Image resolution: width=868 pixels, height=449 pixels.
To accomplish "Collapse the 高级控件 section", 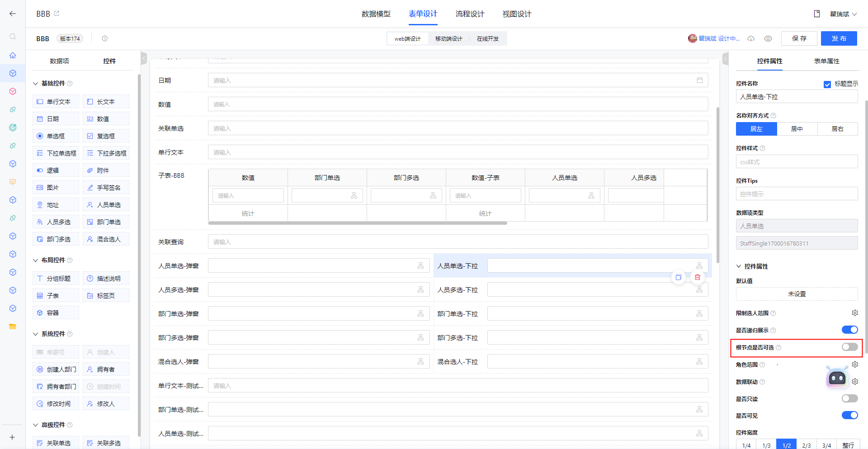I will 36,425.
